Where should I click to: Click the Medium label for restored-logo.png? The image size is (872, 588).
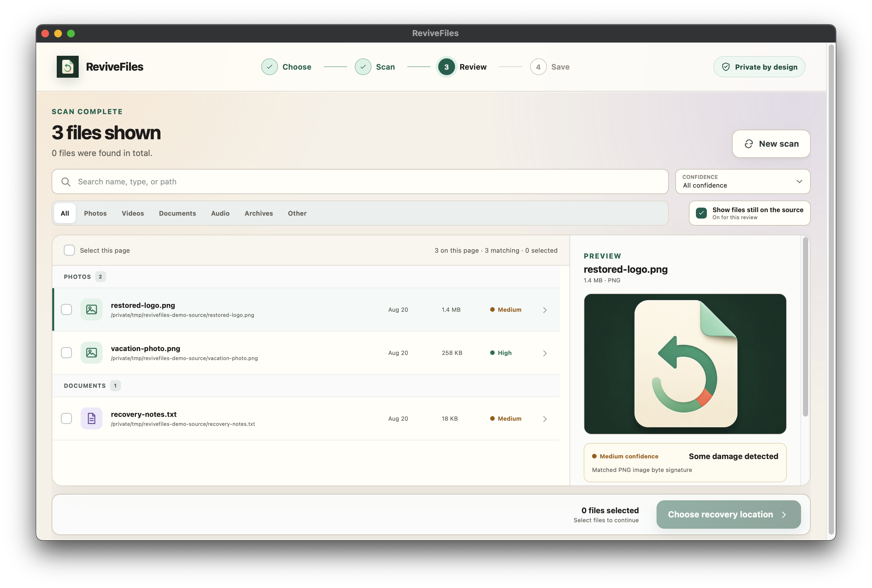click(x=509, y=310)
